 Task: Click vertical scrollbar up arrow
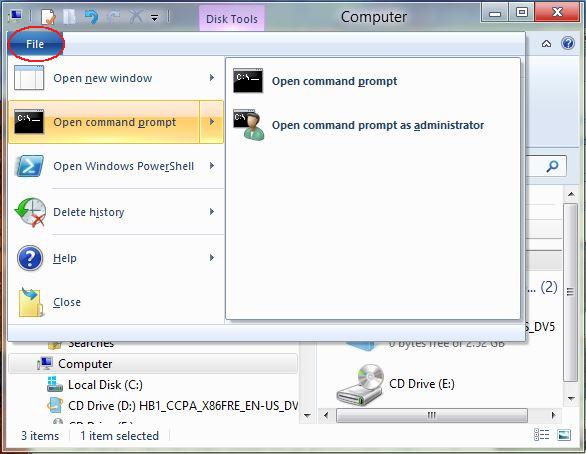[x=571, y=194]
